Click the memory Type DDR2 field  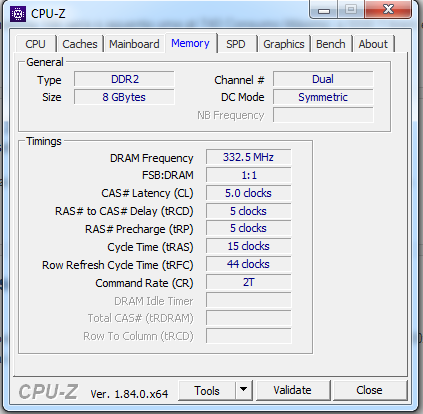[124, 79]
